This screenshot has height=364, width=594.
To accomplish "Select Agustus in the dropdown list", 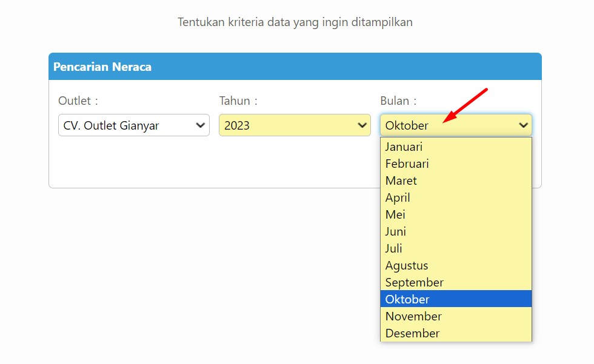I will [x=456, y=266].
